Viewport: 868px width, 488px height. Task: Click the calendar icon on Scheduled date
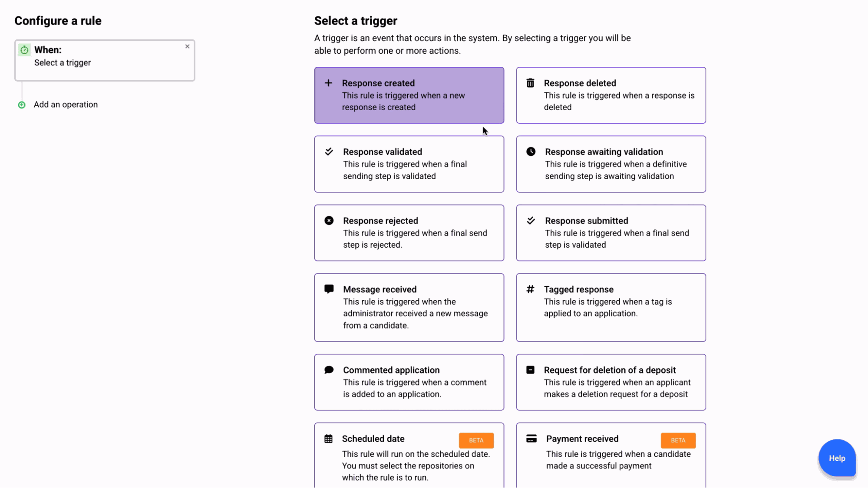pyautogui.click(x=328, y=439)
